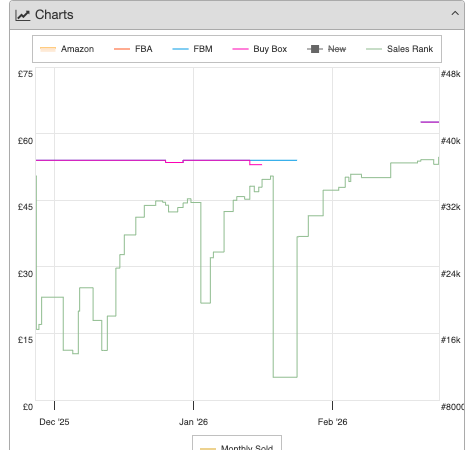This screenshot has height=450, width=474.
Task: Click the purple Buy Box line segment
Action: click(x=430, y=122)
